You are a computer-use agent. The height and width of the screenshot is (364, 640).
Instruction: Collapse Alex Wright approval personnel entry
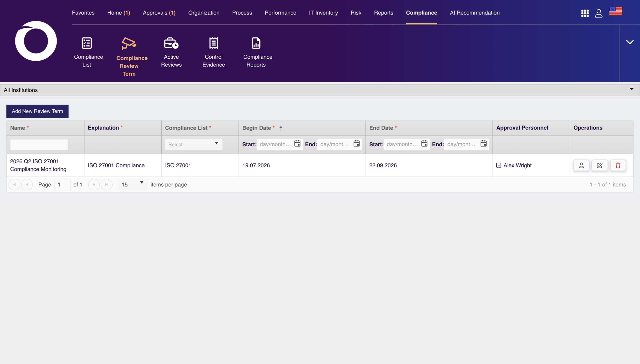point(498,165)
